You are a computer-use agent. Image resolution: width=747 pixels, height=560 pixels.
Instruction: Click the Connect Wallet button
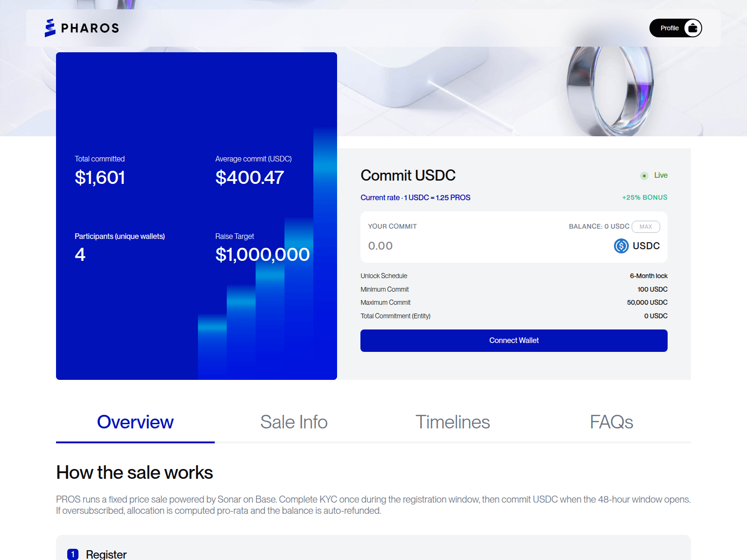[514, 341]
